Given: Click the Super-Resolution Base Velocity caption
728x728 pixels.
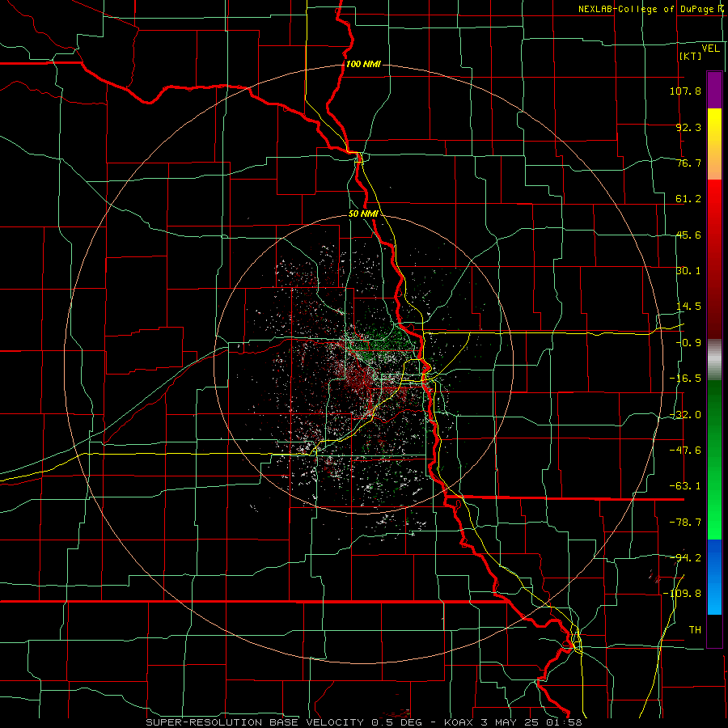Looking at the screenshot, I should point(363,722).
